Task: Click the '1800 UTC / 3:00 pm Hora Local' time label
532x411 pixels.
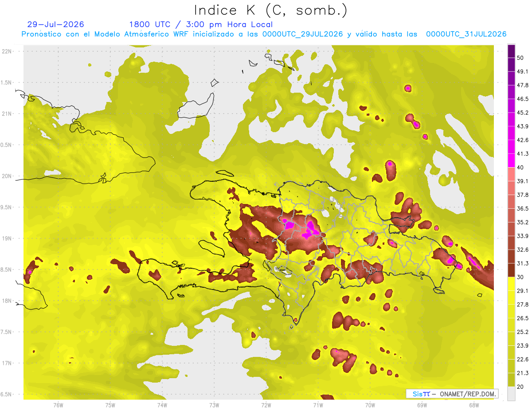Action: click(x=201, y=24)
